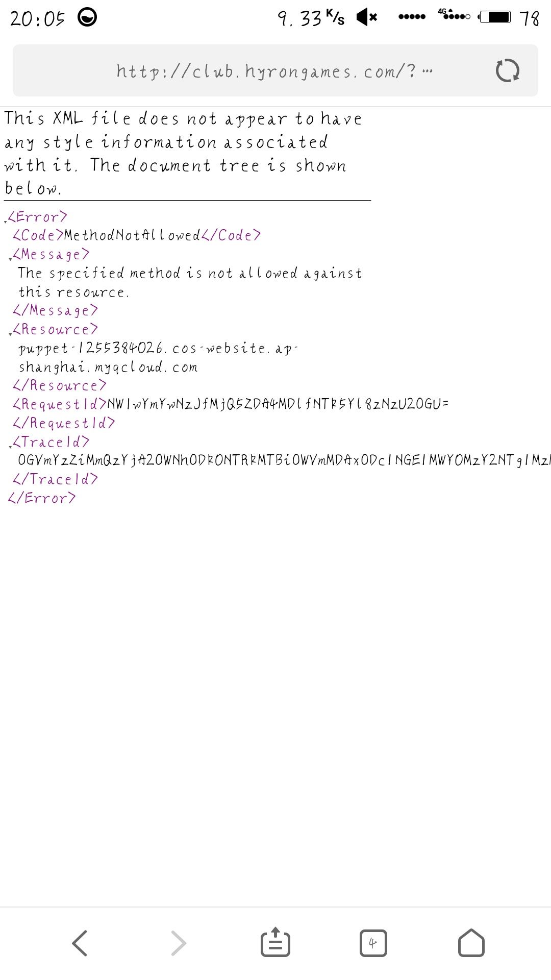Collapse the Message XML node

pyautogui.click(x=10, y=258)
